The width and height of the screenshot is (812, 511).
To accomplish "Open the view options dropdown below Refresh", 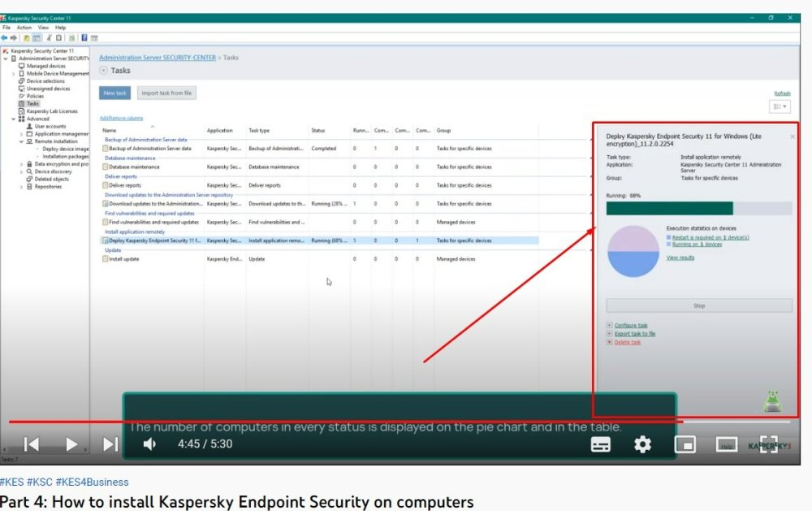I will coord(780,106).
